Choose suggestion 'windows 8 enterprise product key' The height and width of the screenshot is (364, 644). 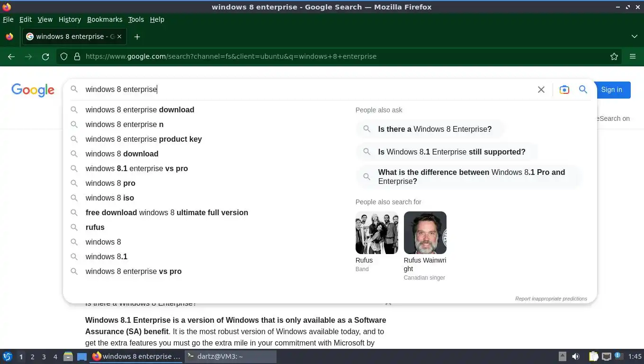pyautogui.click(x=143, y=139)
